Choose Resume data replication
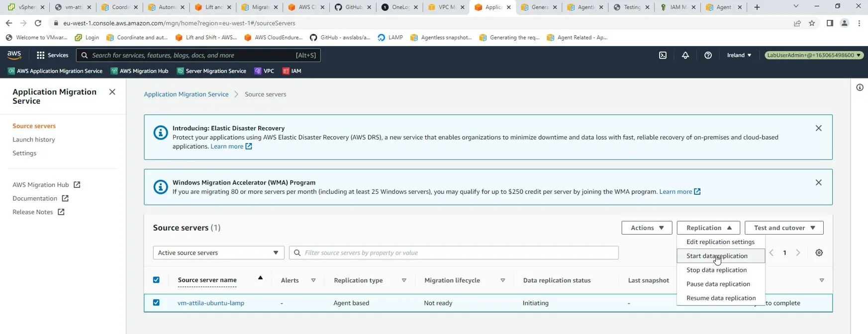 click(720, 298)
